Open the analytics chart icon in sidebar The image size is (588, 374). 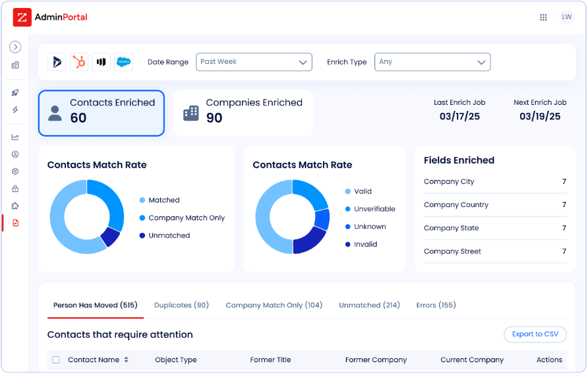point(15,137)
